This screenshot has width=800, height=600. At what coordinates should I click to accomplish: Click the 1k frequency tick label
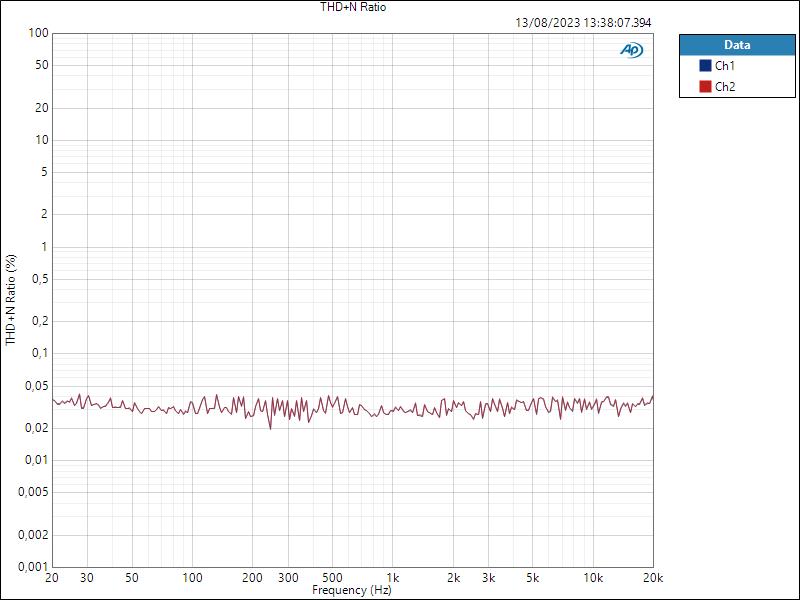(x=393, y=577)
